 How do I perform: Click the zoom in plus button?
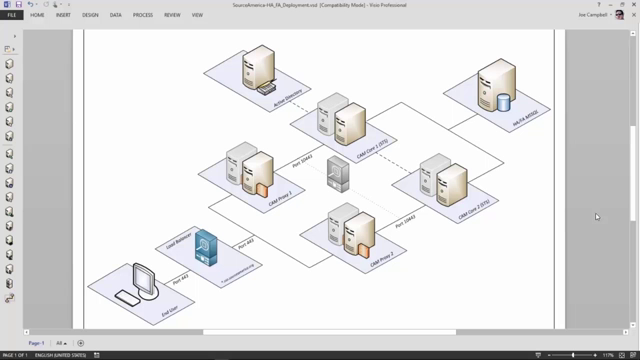pyautogui.click(x=595, y=355)
